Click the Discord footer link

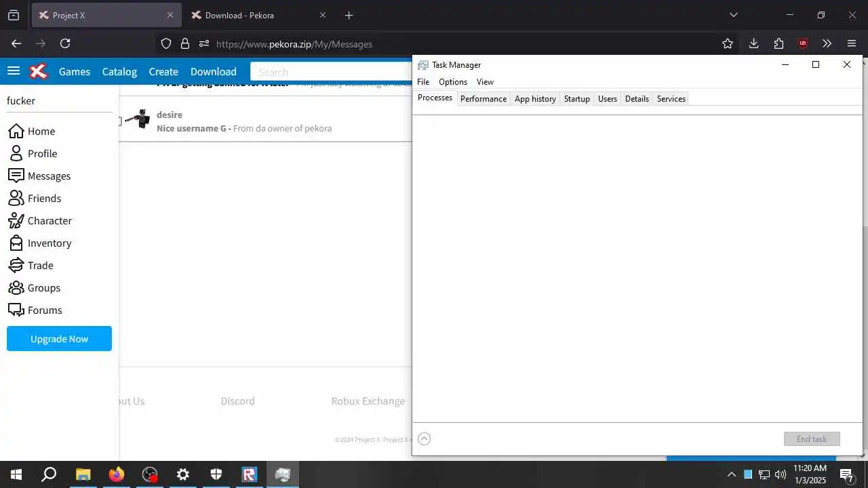click(238, 401)
